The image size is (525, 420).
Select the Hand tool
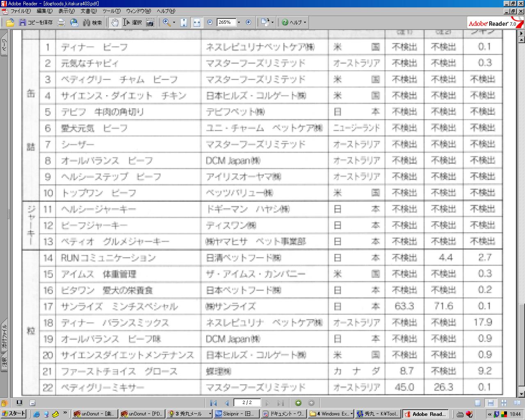tap(114, 23)
